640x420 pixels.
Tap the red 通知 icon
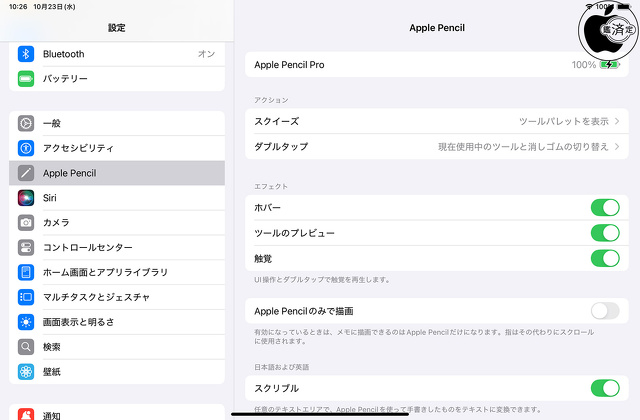(26, 414)
